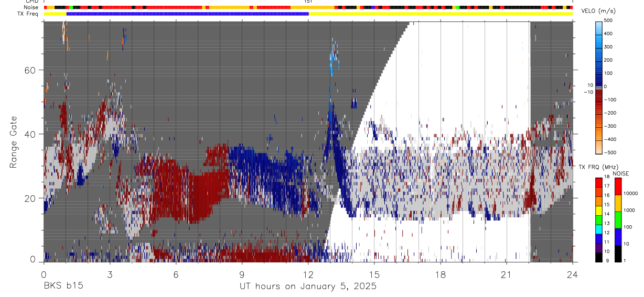Click the x-axis tick label '21'
The width and height of the screenshot is (644, 297).
point(507,274)
